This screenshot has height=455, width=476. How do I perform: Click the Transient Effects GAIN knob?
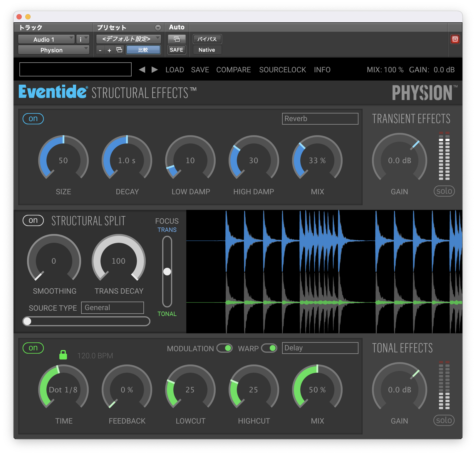click(400, 160)
